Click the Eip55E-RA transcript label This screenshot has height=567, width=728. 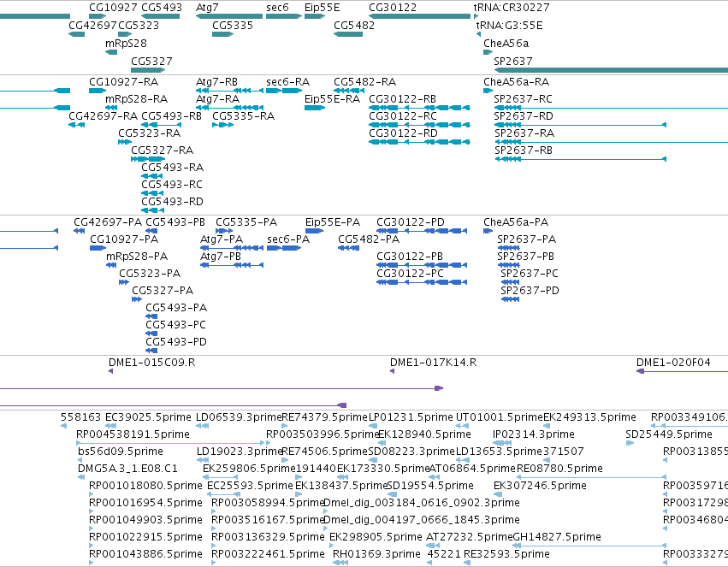point(333,99)
